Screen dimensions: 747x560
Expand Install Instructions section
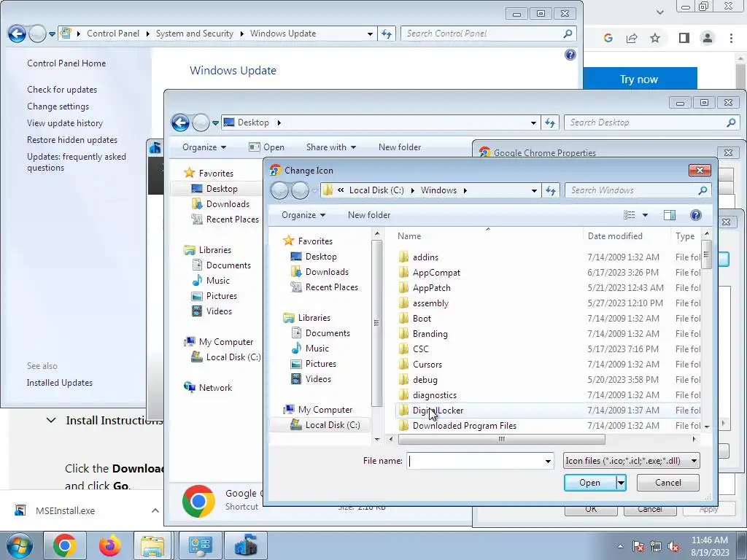[51, 421]
